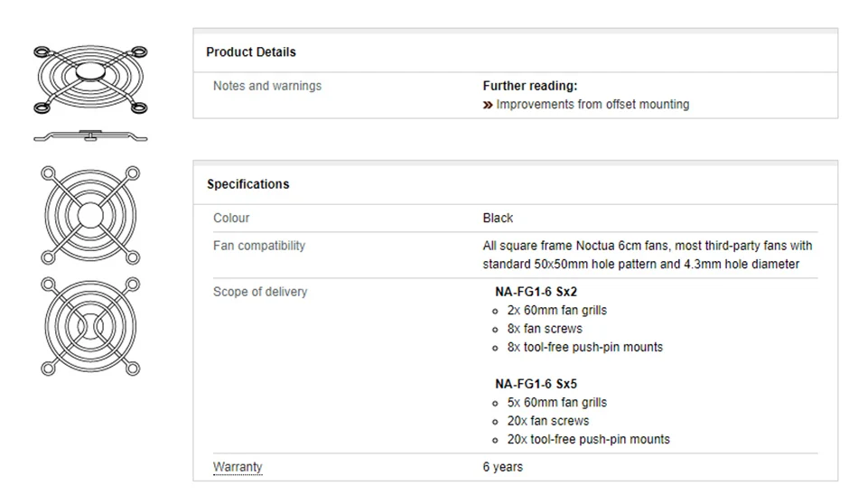Click the double-arrow icon before Improvements link
The image size is (858, 504).
click(488, 105)
